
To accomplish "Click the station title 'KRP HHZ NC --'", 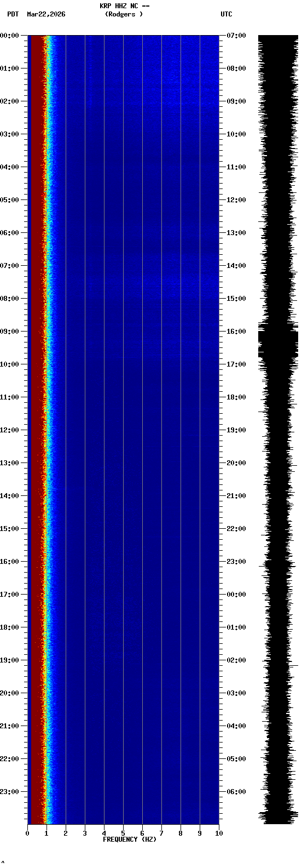I will [124, 6].
